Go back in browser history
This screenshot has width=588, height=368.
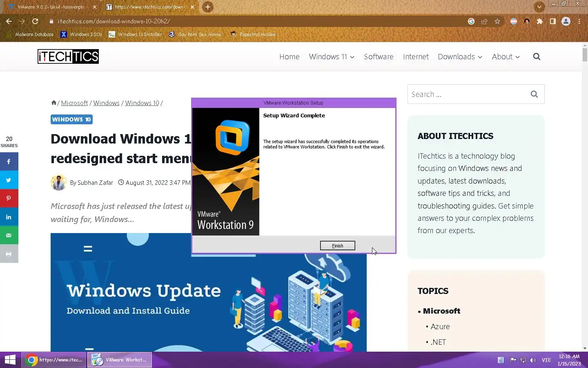9,21
